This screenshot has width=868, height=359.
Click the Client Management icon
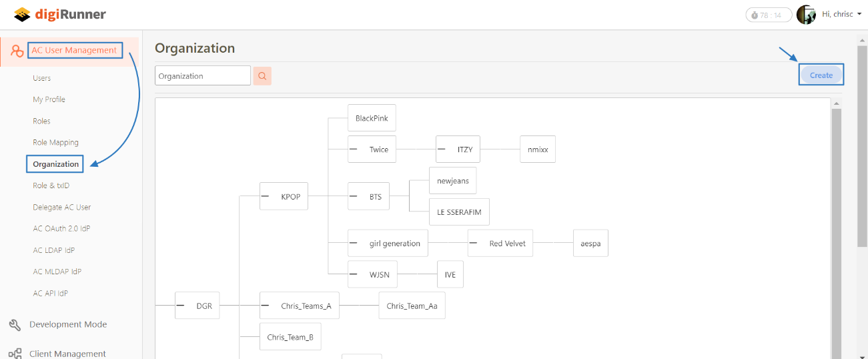[x=15, y=354]
